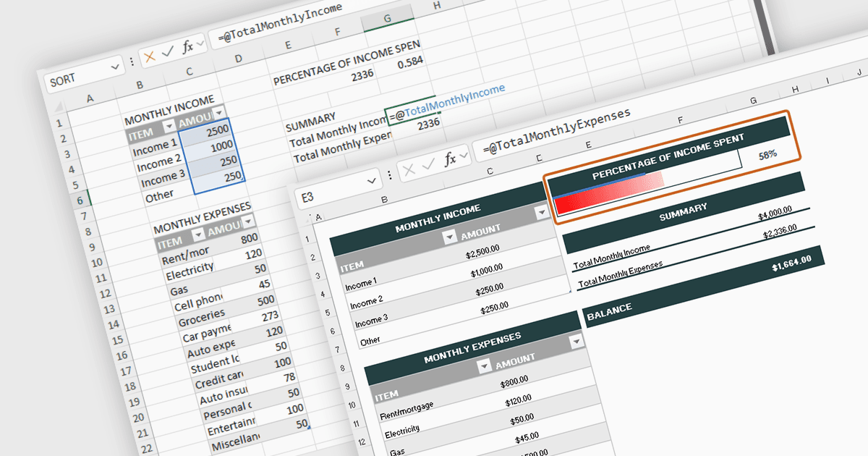This screenshot has width=868, height=456.
Task: Expand formula bar arrow next to fx, front window
Action: [464, 154]
